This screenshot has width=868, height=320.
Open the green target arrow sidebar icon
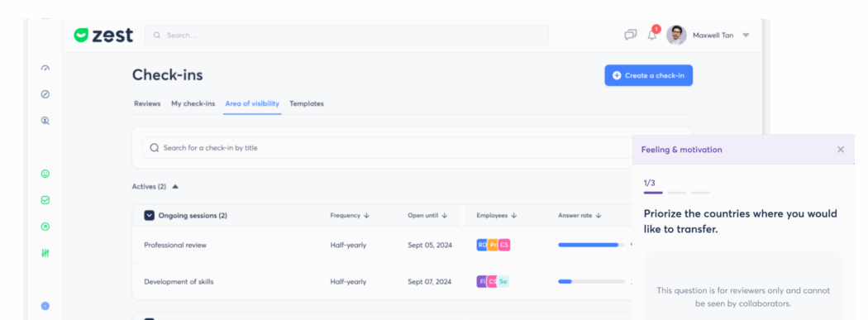click(45, 227)
